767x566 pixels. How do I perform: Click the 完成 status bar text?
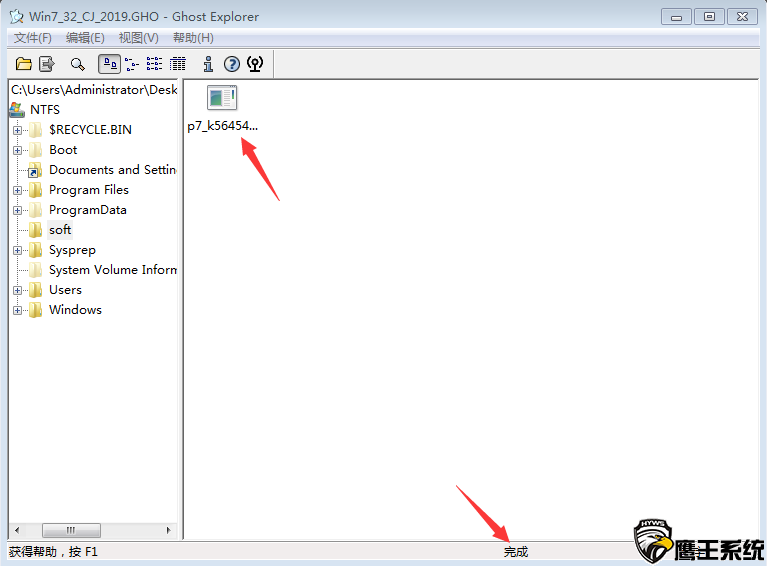(516, 552)
